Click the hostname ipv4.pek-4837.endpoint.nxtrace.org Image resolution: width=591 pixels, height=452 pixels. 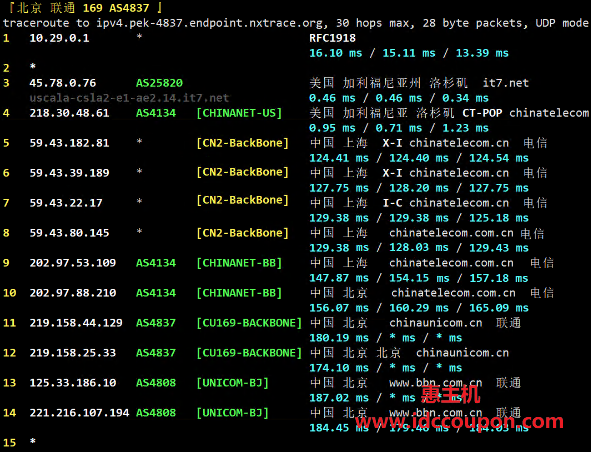coord(209,23)
